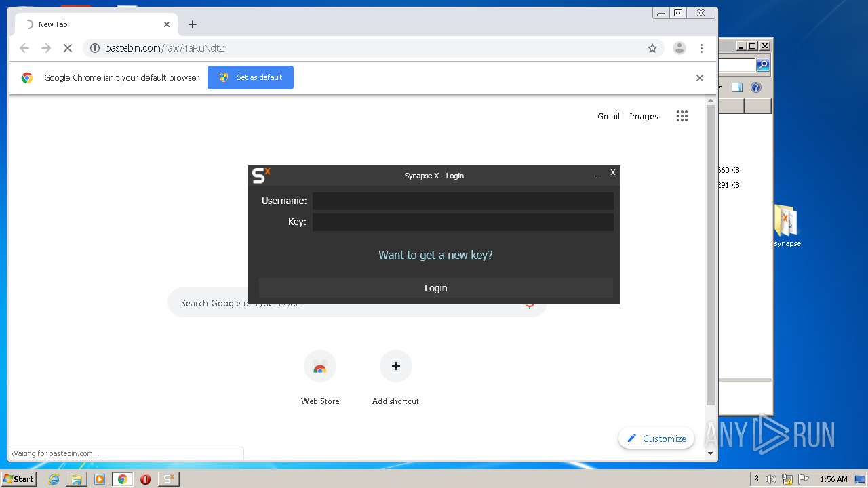Screen dimensions: 868x488
Task: Open the Chrome profile avatar
Action: (x=679, y=48)
